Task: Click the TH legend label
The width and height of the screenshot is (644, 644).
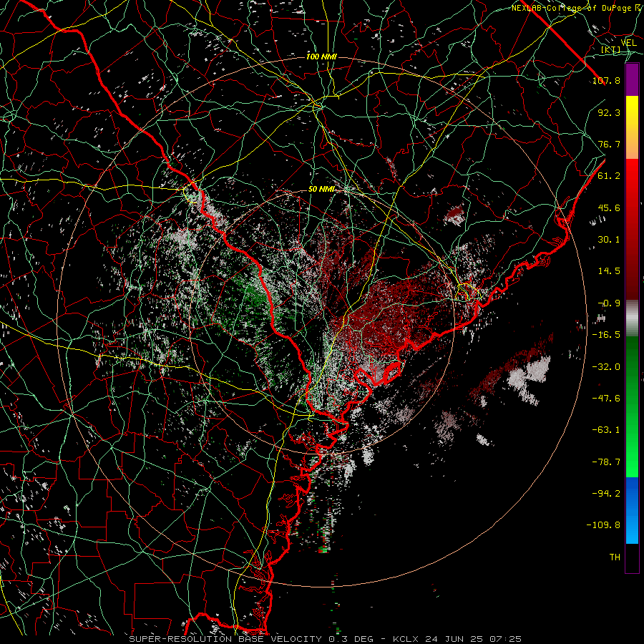Action: [x=615, y=557]
